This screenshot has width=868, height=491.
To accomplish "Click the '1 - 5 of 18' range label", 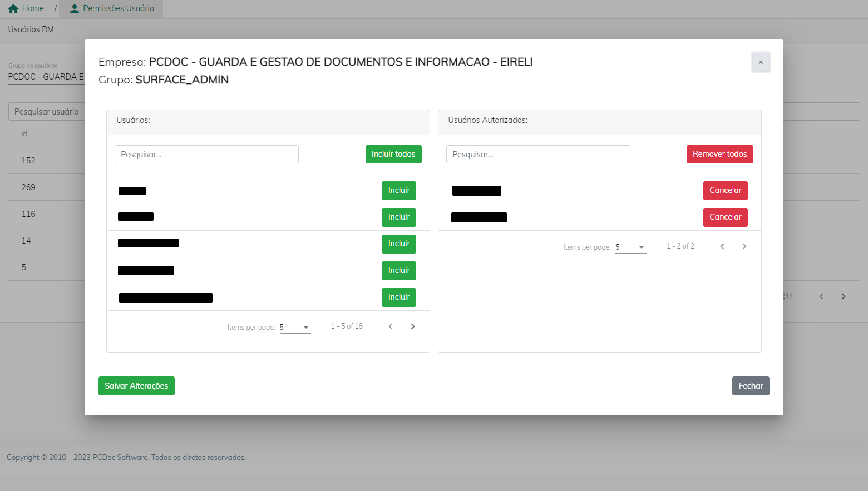I will click(347, 326).
